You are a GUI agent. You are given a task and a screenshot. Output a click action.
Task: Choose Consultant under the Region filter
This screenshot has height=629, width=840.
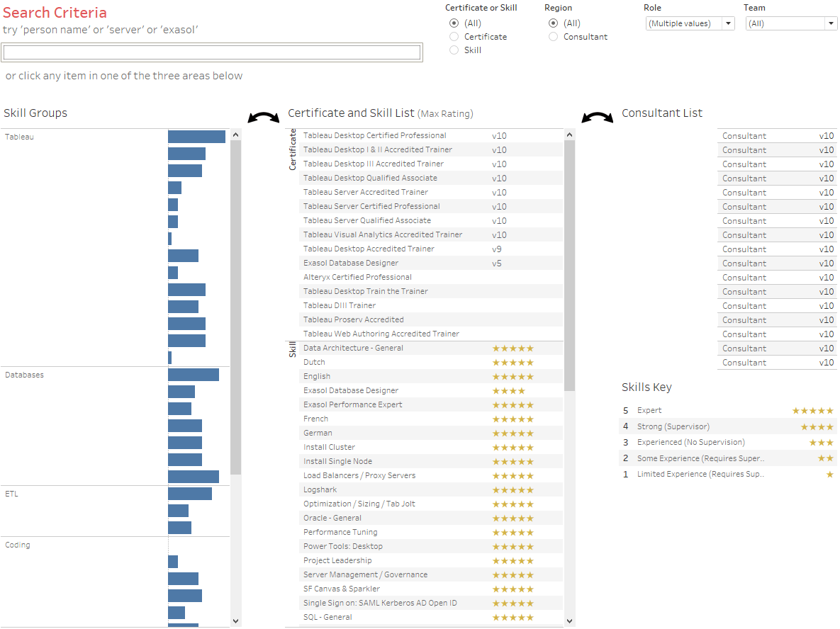pos(553,36)
